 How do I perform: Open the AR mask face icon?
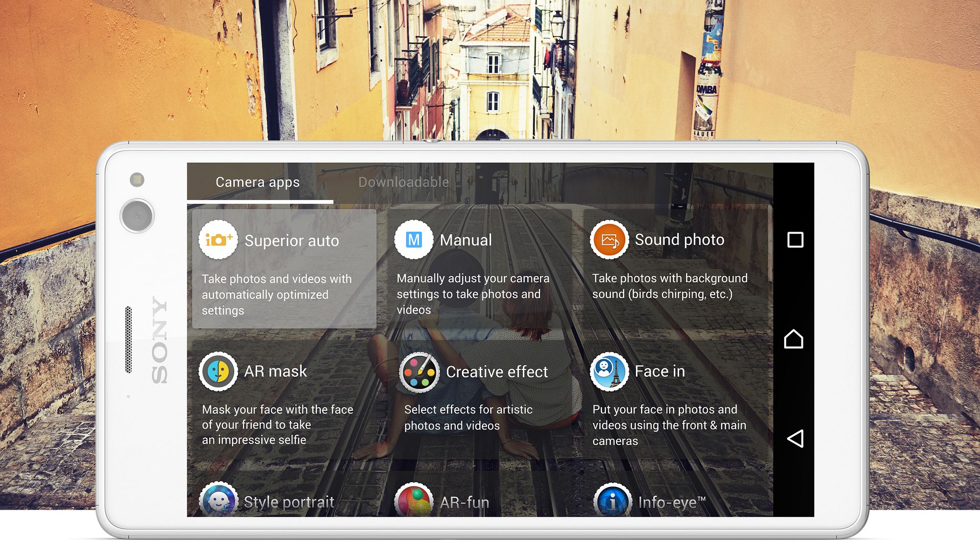218,371
